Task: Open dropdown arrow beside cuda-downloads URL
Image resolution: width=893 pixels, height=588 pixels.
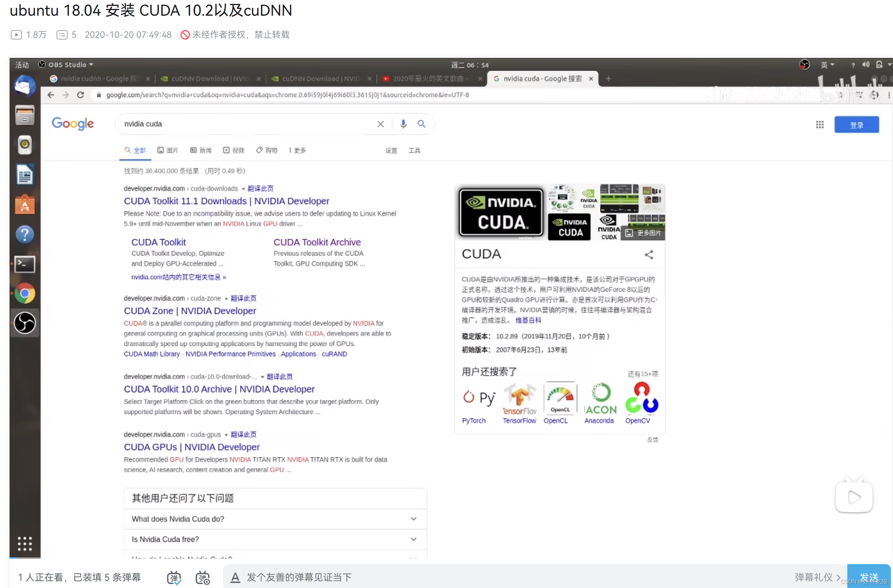Action: click(x=243, y=189)
